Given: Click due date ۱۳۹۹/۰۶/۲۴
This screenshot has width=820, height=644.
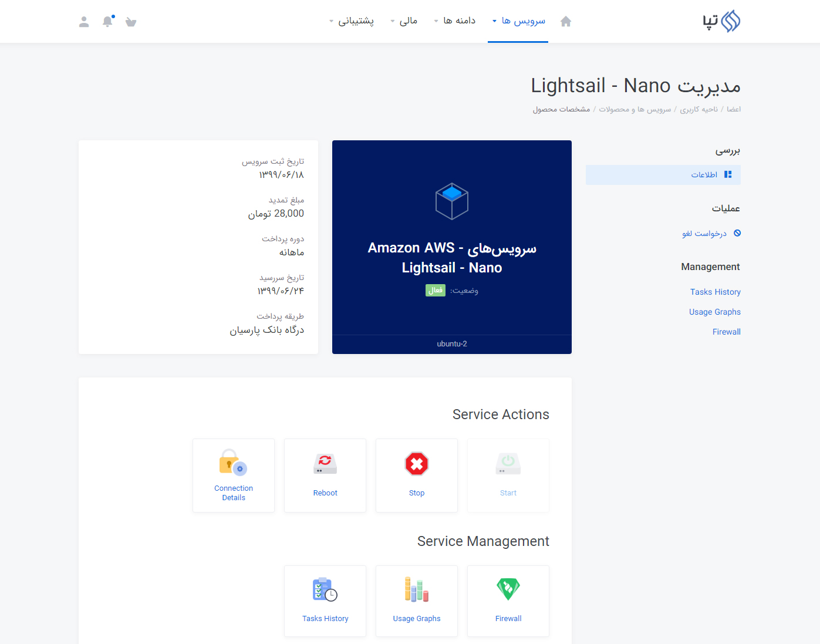Looking at the screenshot, I should 281,291.
